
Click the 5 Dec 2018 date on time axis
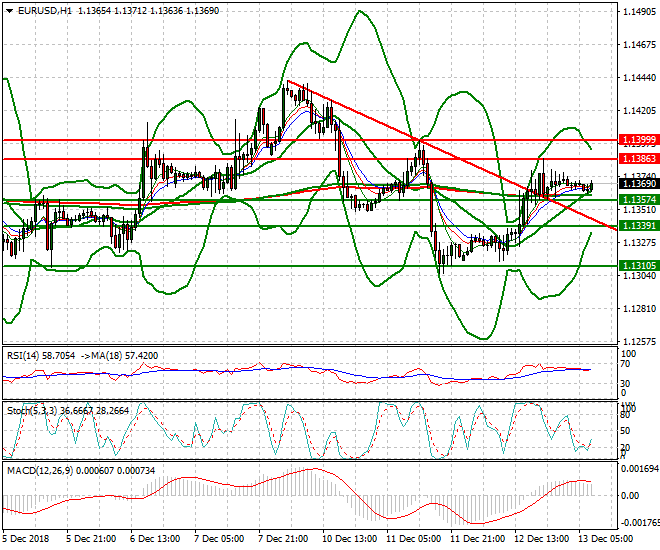point(27,539)
